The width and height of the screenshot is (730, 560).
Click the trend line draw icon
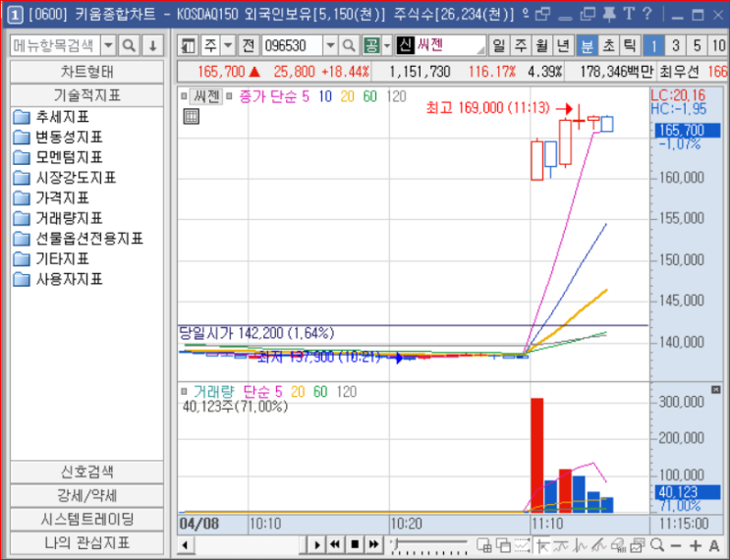click(x=561, y=544)
